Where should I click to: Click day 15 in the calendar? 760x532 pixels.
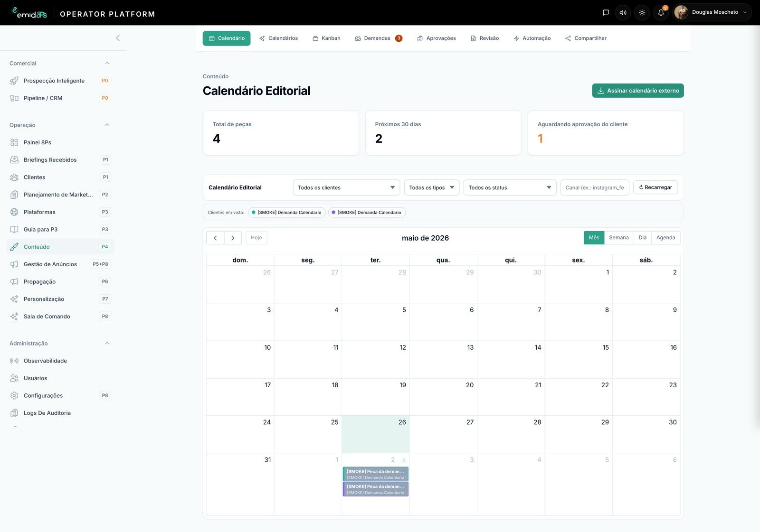coord(579,359)
